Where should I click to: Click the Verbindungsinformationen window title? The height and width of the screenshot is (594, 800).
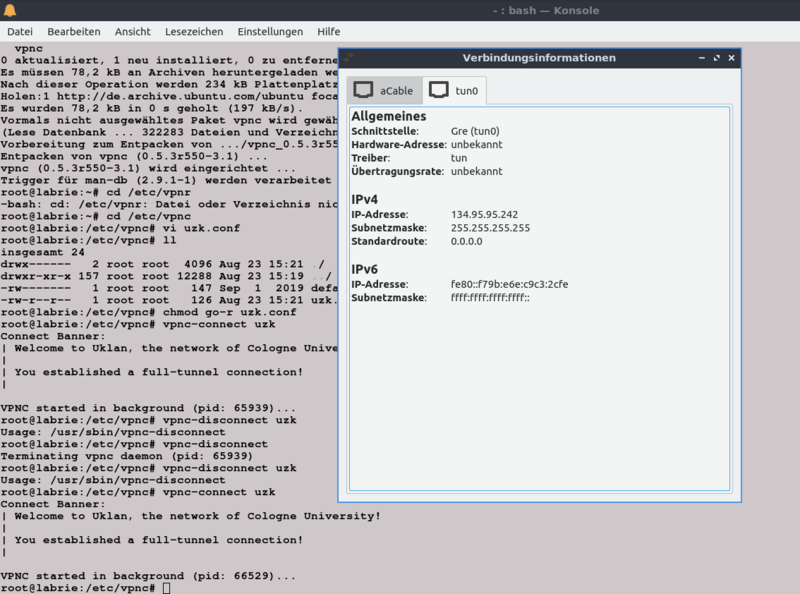[539, 58]
